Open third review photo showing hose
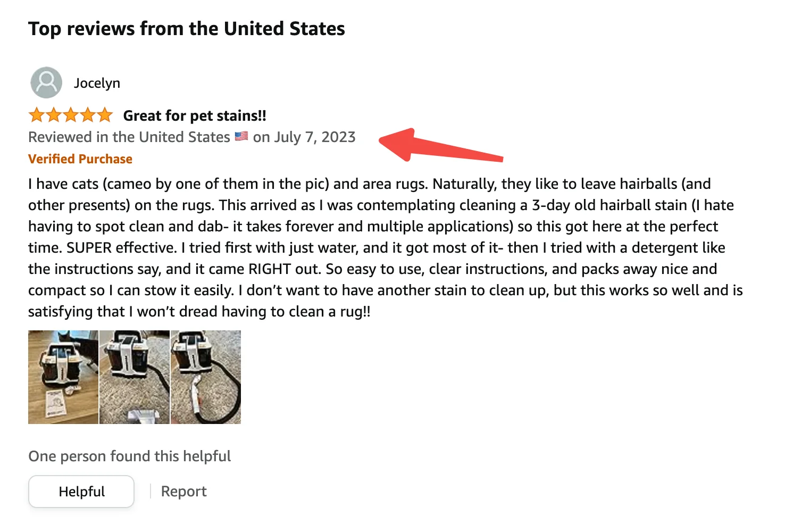 206,377
